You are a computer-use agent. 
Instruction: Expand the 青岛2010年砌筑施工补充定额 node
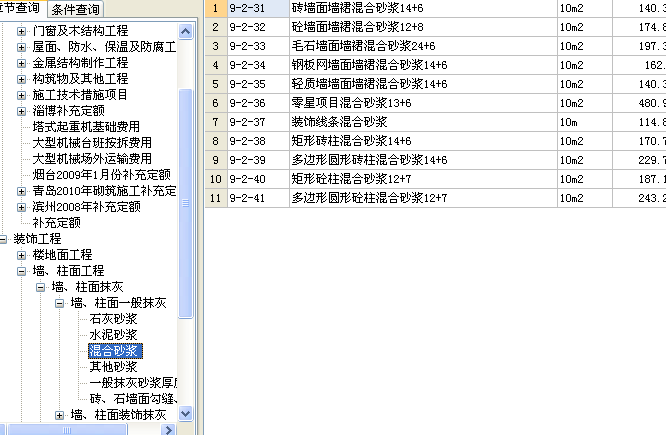click(x=21, y=191)
